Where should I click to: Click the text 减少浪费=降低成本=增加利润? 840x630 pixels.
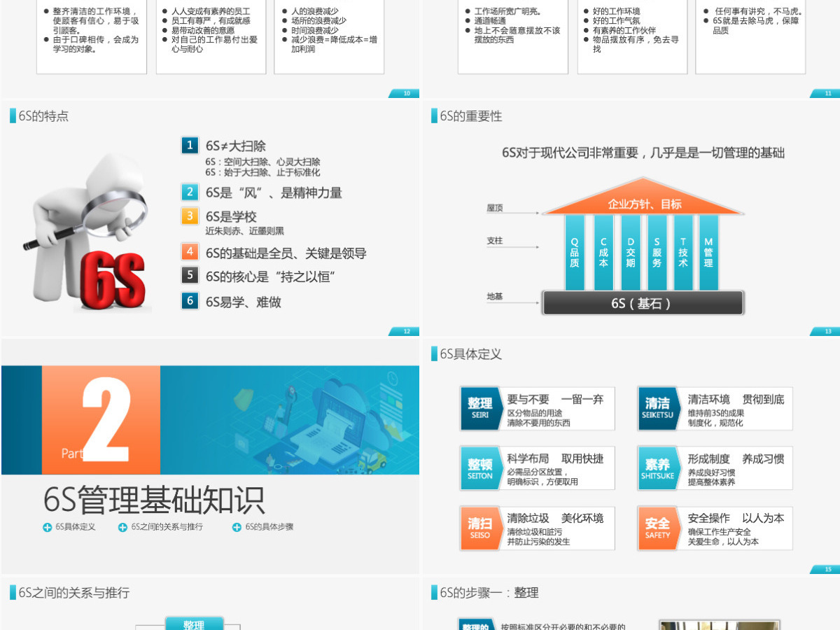334,44
